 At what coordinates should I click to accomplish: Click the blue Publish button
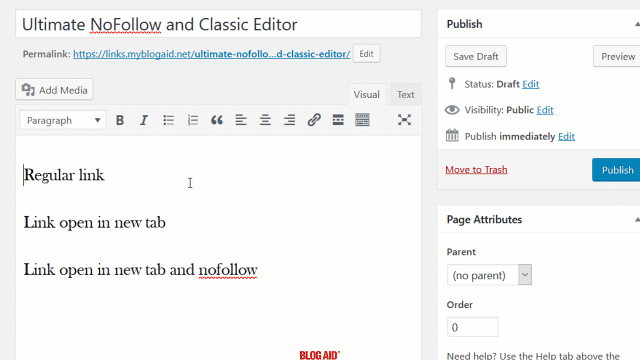tap(616, 170)
